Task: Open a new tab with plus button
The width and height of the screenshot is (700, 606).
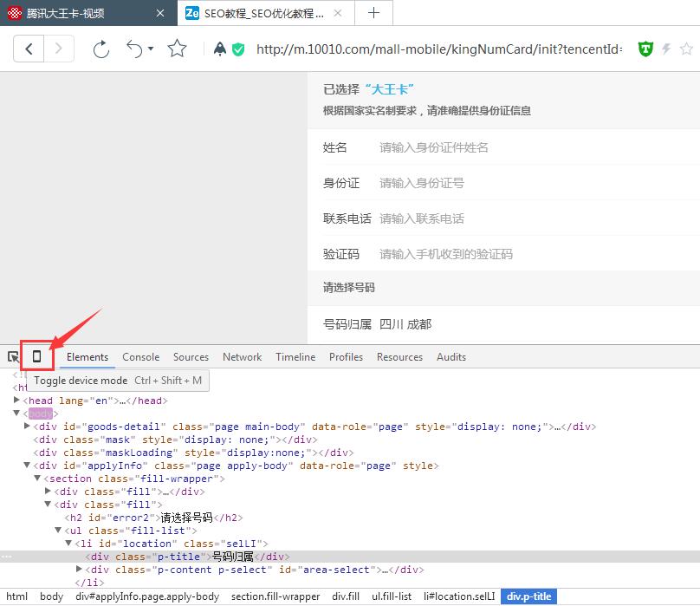Action: tap(373, 13)
